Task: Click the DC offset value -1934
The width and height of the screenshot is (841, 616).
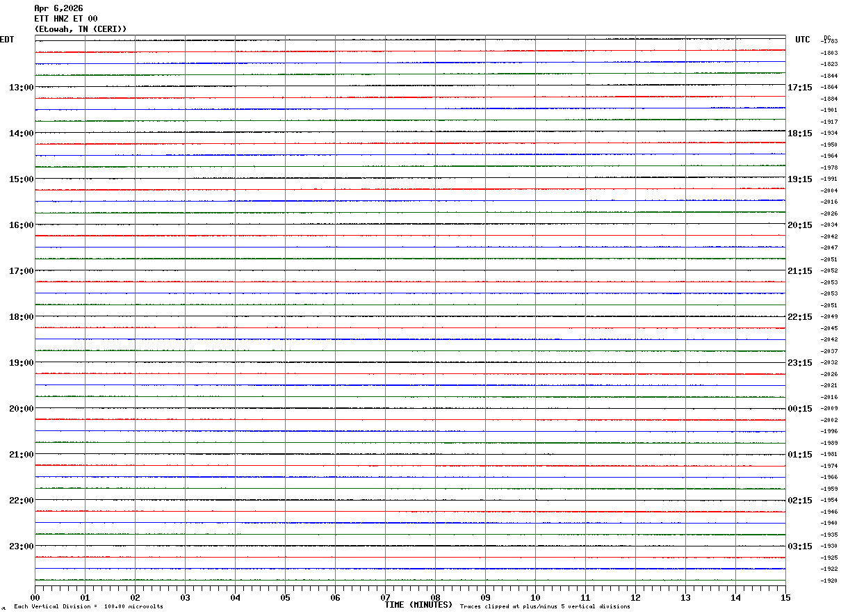Action: [828, 133]
